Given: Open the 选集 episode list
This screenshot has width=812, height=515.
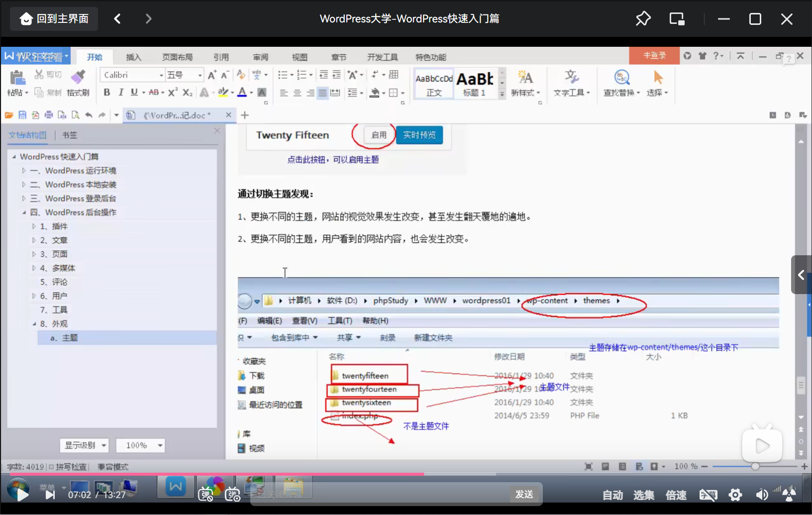Looking at the screenshot, I should tap(644, 495).
